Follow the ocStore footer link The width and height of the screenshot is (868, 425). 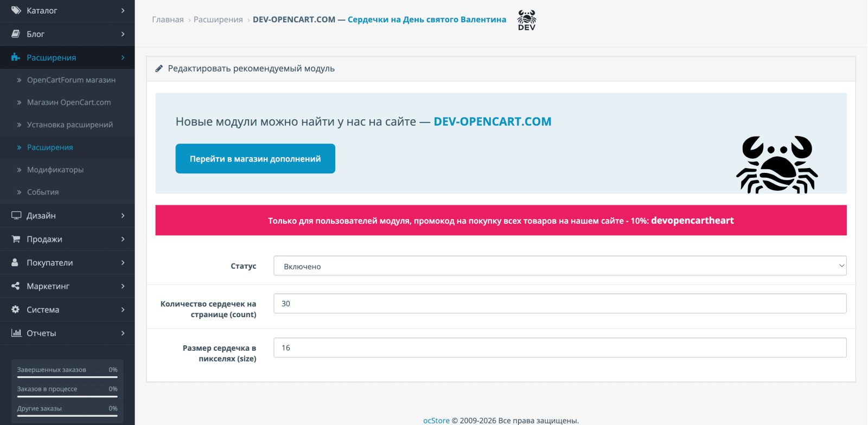coord(436,420)
